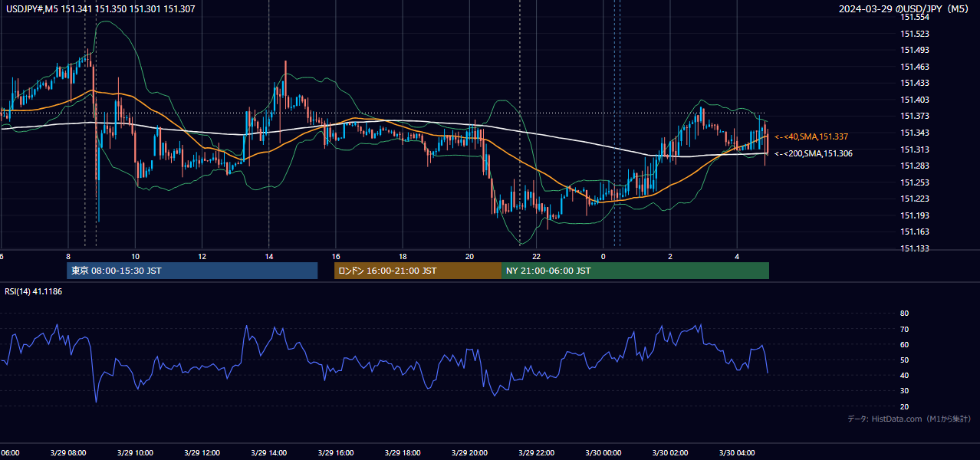Image resolution: width=980 pixels, height=460 pixels.
Task: Click hour label 22 under price chart
Action: (x=536, y=256)
